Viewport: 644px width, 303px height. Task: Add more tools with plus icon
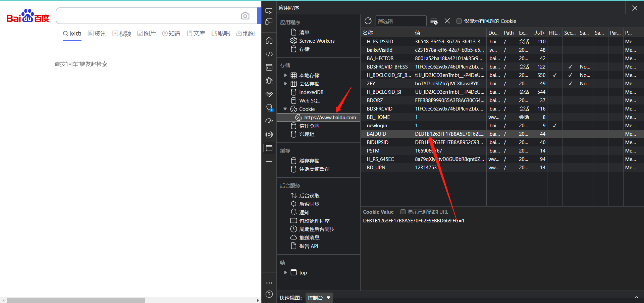(269, 162)
